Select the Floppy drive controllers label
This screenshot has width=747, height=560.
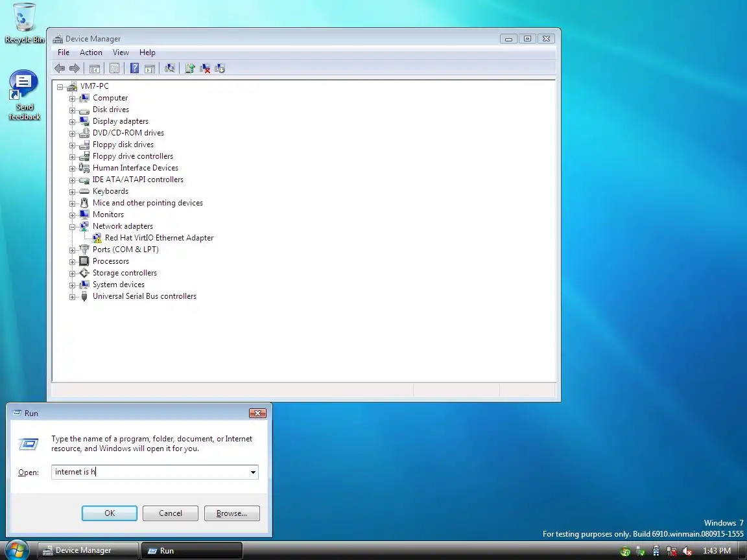point(133,156)
